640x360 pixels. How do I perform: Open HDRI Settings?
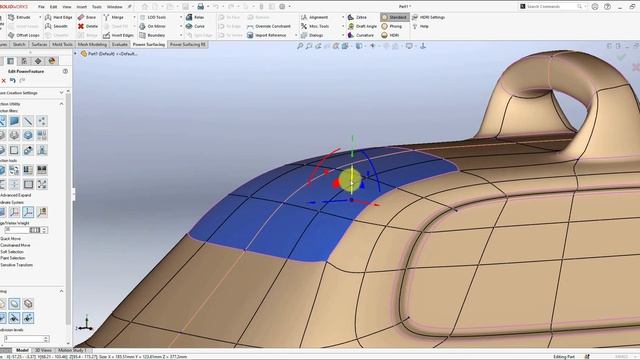(x=429, y=17)
